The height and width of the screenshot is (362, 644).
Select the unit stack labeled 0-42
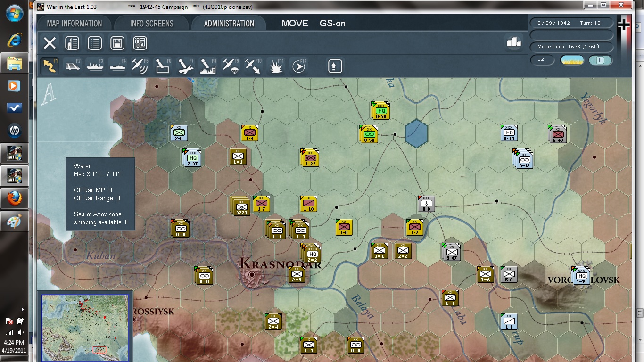524,159
